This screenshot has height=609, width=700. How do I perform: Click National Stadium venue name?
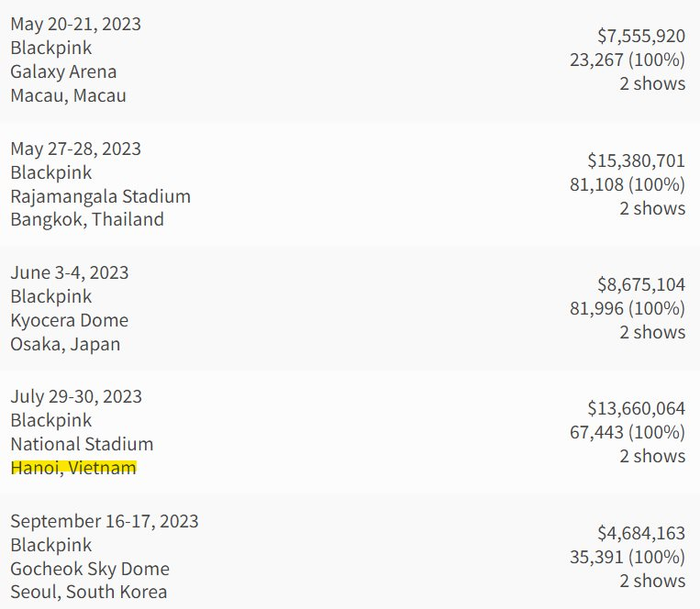[82, 444]
